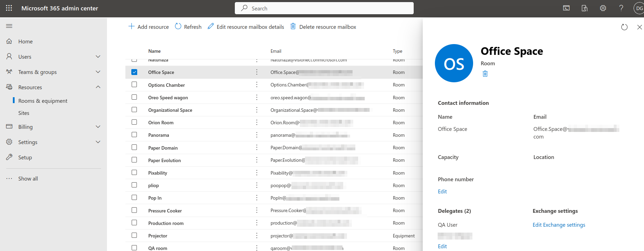Screen dimensions: 644x251
Task: Check the Production room checkbox
Action: (x=134, y=223)
